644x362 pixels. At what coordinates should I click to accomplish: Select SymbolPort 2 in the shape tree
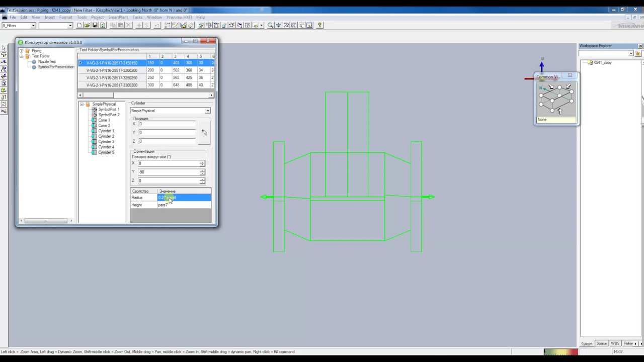click(109, 115)
